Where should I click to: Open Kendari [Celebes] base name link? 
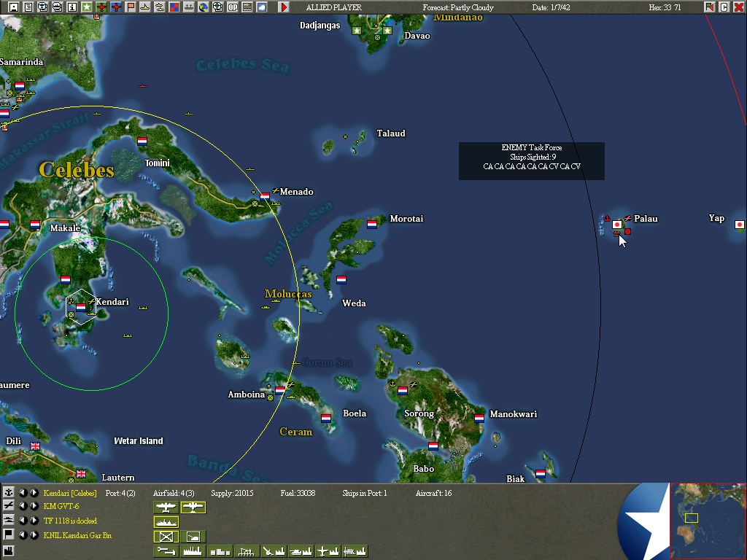tap(70, 493)
